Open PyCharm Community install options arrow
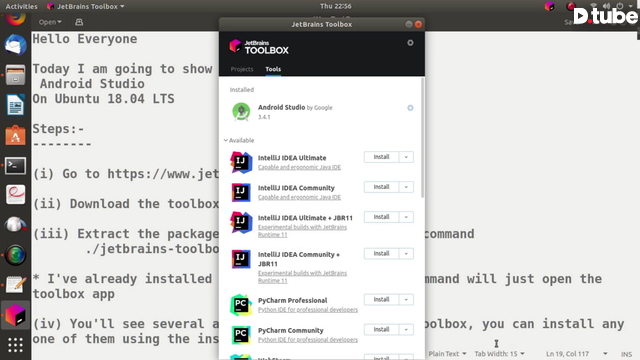The height and width of the screenshot is (360, 640). [406, 330]
